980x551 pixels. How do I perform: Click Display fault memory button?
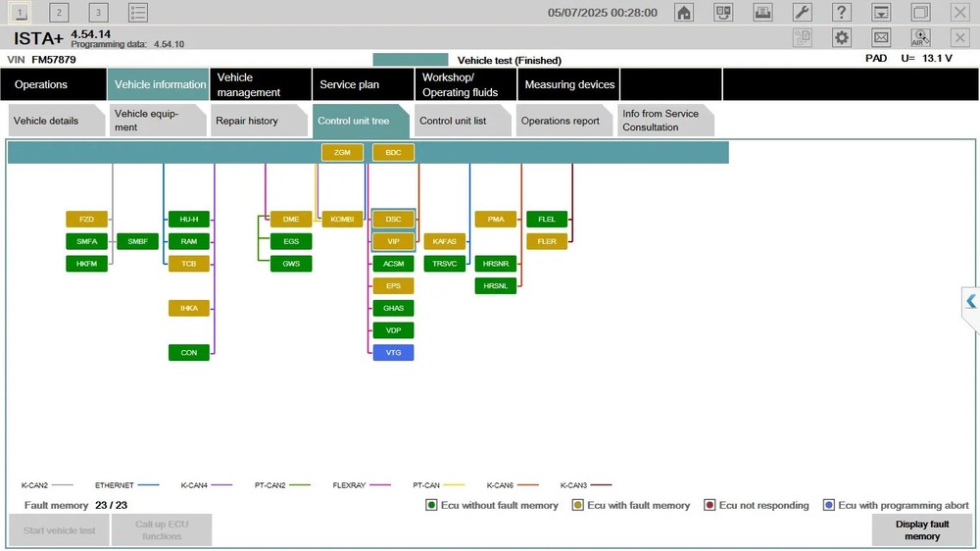(x=921, y=530)
